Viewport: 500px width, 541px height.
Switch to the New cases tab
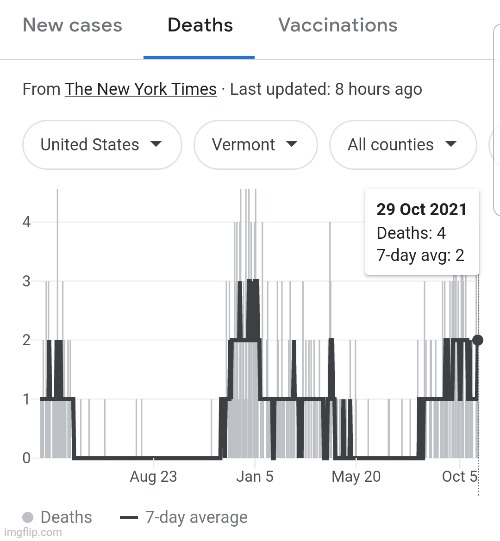(72, 25)
